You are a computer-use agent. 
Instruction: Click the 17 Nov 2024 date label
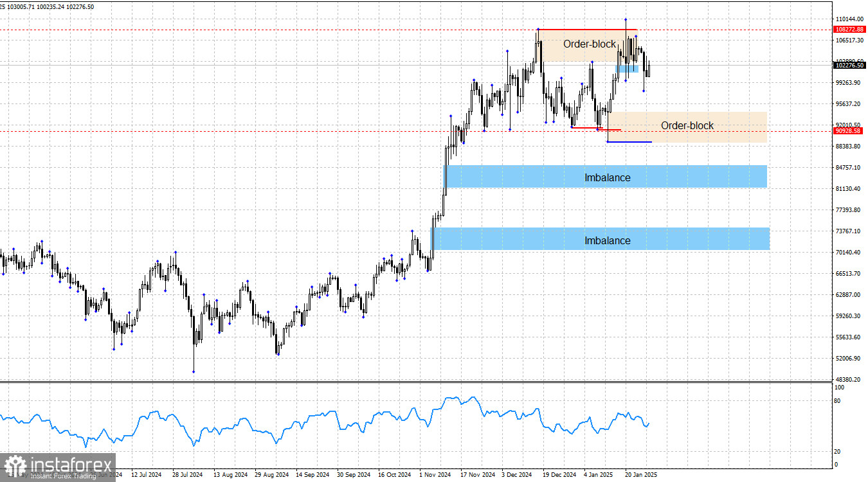tap(476, 475)
